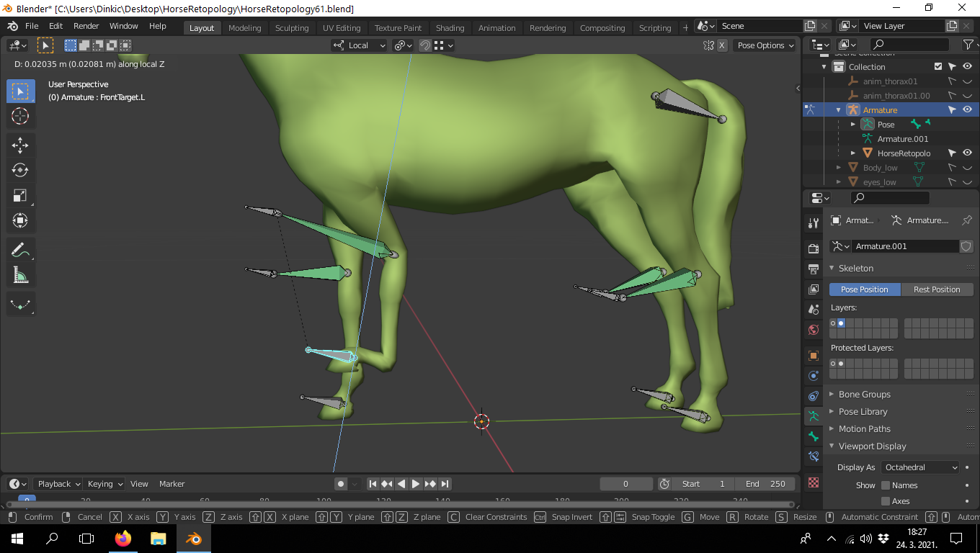Open World properties tab

(x=814, y=330)
